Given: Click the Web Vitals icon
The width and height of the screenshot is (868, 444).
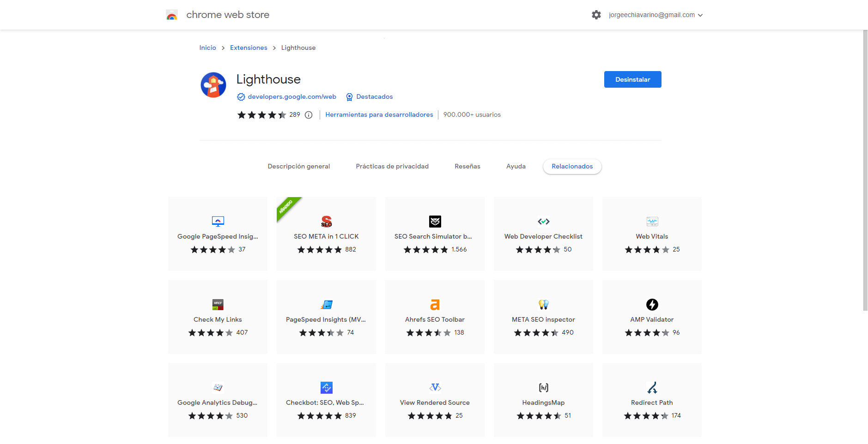Looking at the screenshot, I should pos(652,222).
